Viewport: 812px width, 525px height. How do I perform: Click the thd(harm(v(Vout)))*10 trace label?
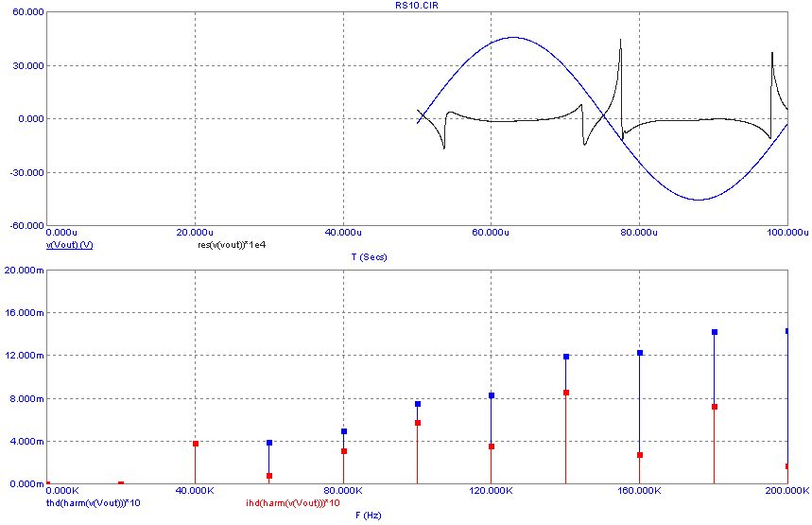point(94,503)
